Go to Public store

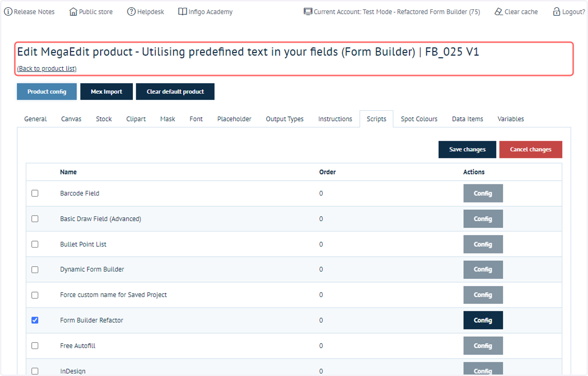click(x=96, y=12)
